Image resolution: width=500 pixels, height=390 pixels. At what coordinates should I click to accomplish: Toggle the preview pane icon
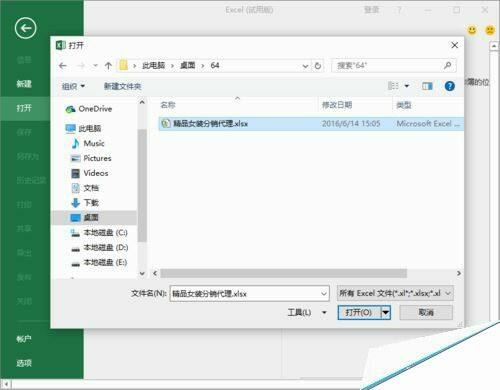coord(427,86)
